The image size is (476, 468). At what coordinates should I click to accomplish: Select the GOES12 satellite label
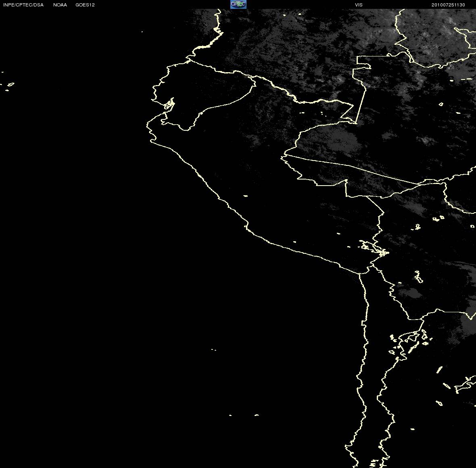pyautogui.click(x=85, y=5)
